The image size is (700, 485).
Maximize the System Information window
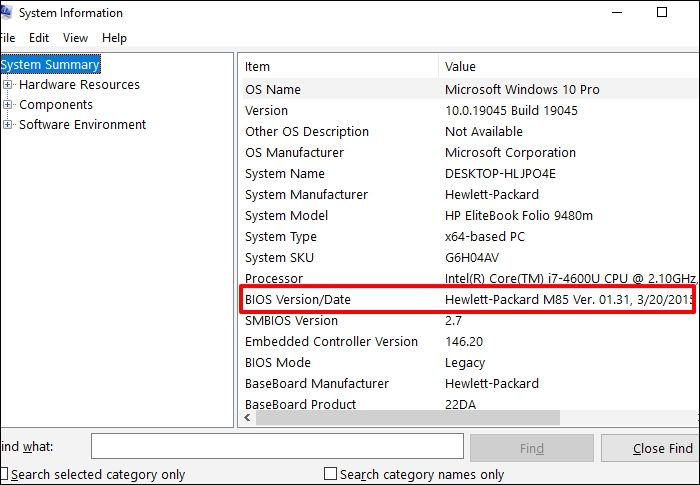661,13
